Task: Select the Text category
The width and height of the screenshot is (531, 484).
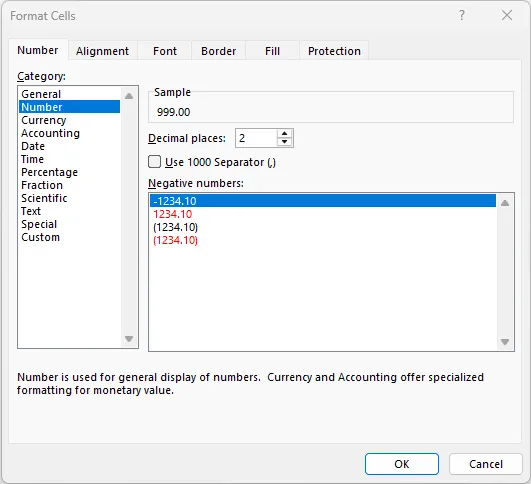Action: [x=69, y=211]
